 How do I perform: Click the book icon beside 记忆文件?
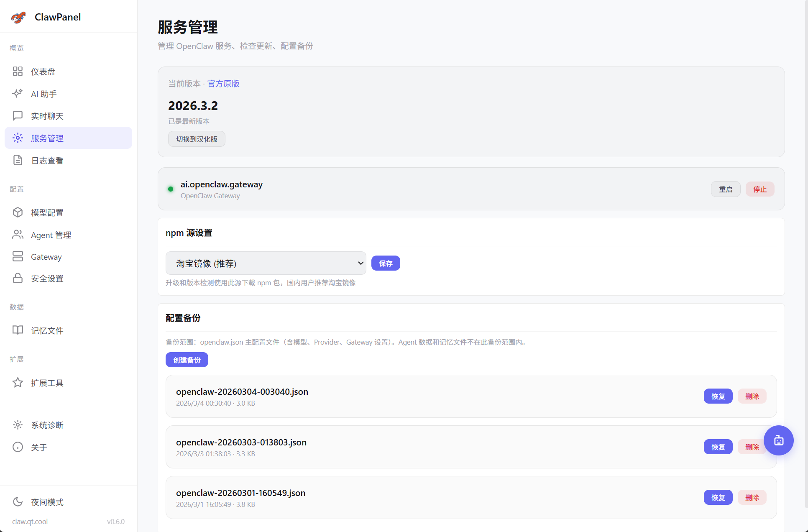coord(18,330)
